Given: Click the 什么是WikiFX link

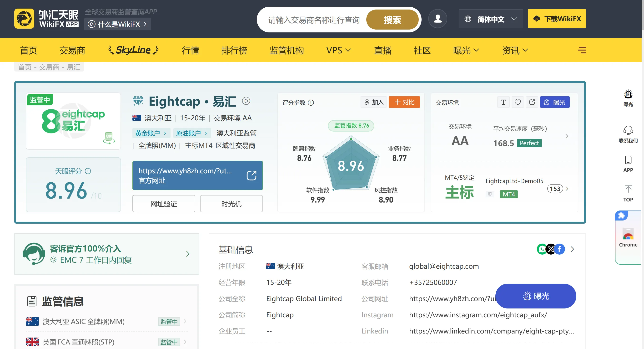Looking at the screenshot, I should tap(118, 24).
